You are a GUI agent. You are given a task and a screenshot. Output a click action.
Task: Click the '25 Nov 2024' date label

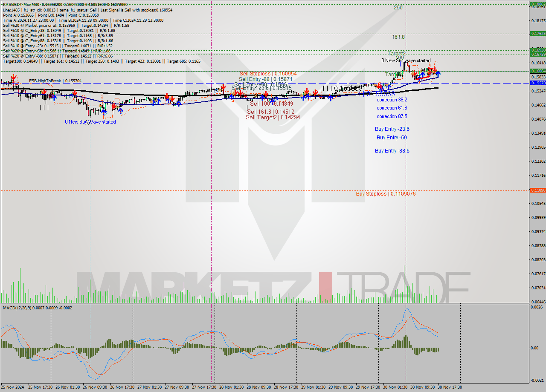pyautogui.click(x=12, y=387)
